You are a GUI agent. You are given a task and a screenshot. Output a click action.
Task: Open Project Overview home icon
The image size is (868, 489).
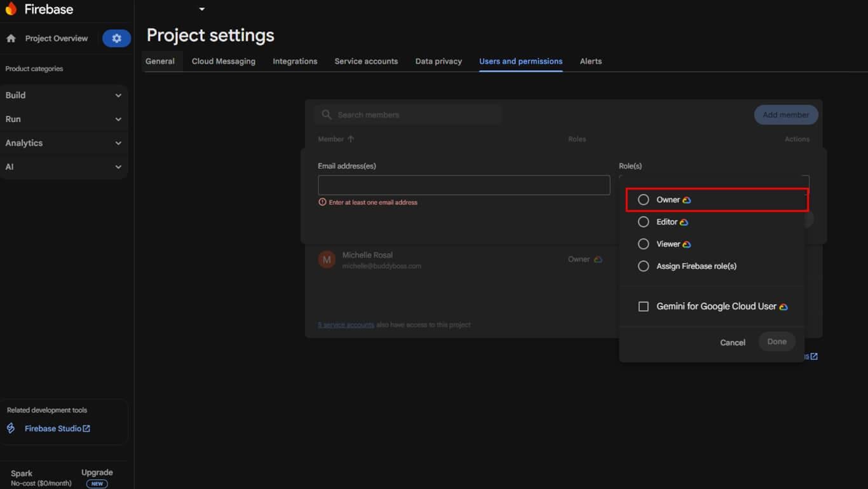11,38
